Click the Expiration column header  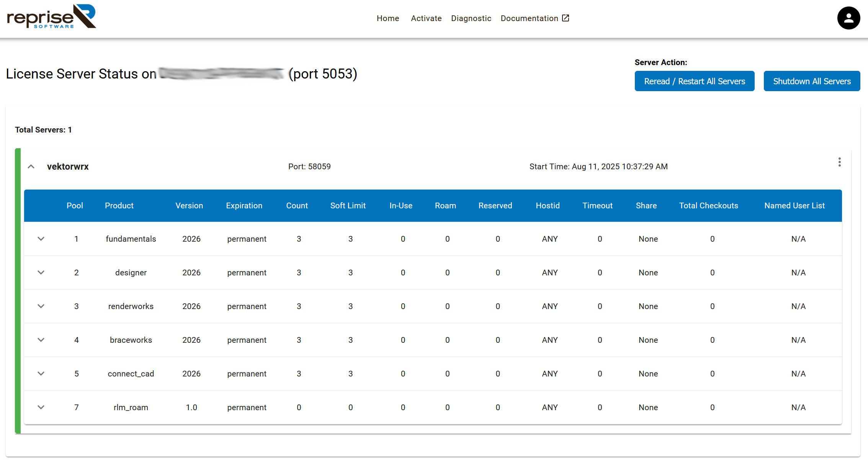click(x=244, y=206)
